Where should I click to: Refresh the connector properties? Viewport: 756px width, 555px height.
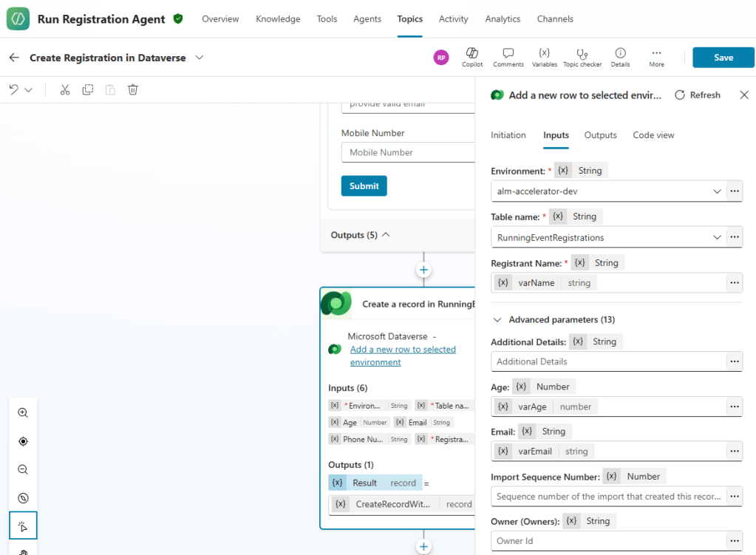point(697,95)
